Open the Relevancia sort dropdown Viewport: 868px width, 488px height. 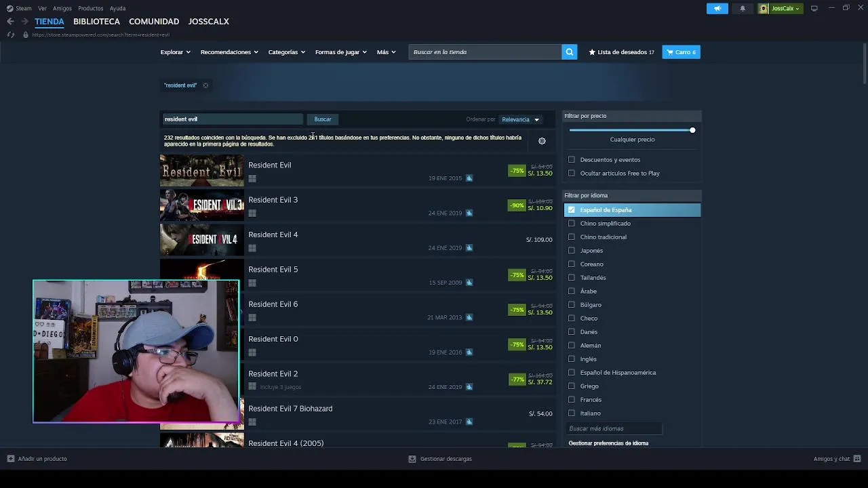click(x=520, y=119)
